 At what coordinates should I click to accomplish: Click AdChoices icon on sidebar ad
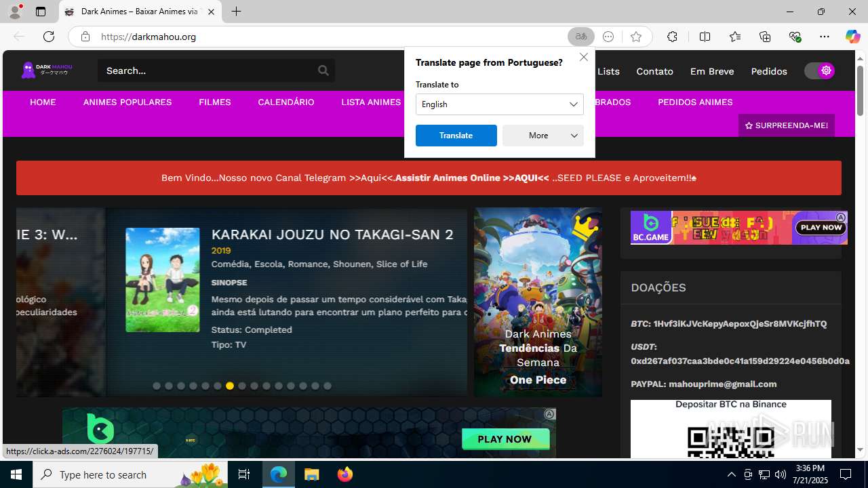coord(841,218)
